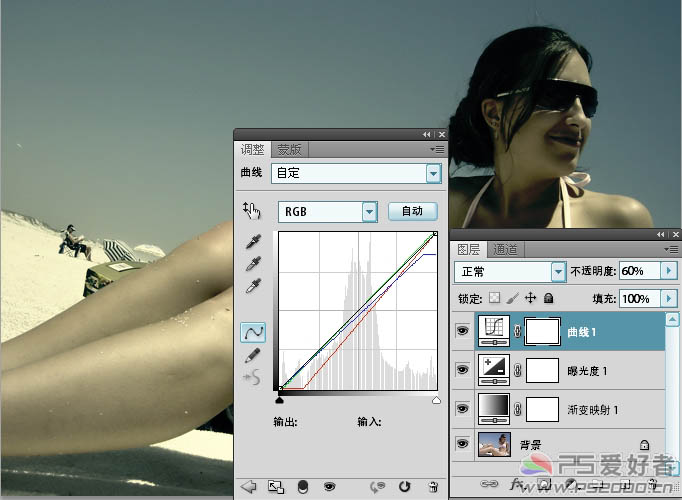Pick the white point eyedropper

[x=253, y=286]
